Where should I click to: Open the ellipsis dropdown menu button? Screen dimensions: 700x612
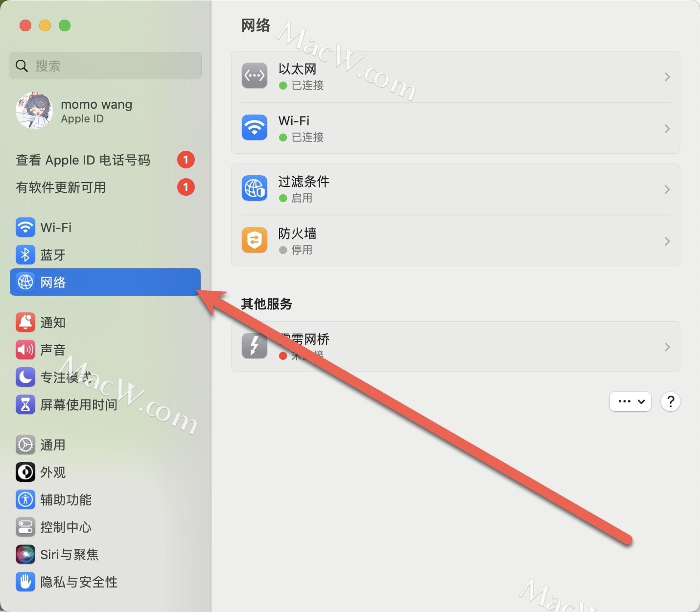pos(630,401)
